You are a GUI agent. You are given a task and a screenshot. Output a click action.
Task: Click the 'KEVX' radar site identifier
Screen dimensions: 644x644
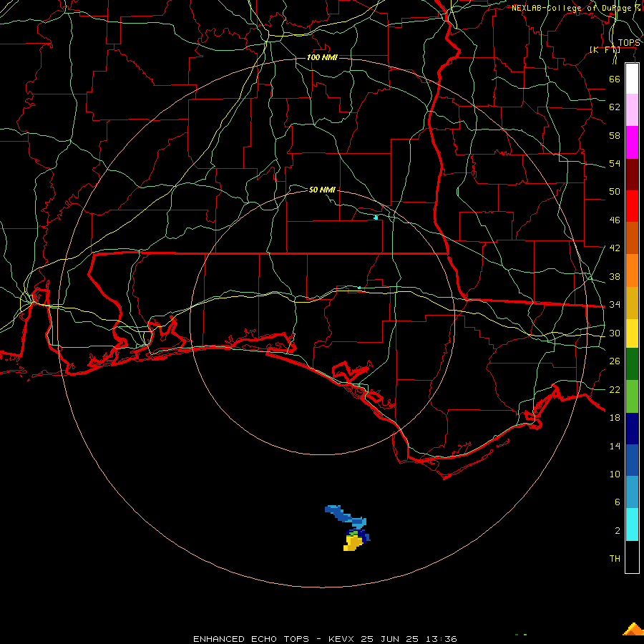(x=342, y=639)
